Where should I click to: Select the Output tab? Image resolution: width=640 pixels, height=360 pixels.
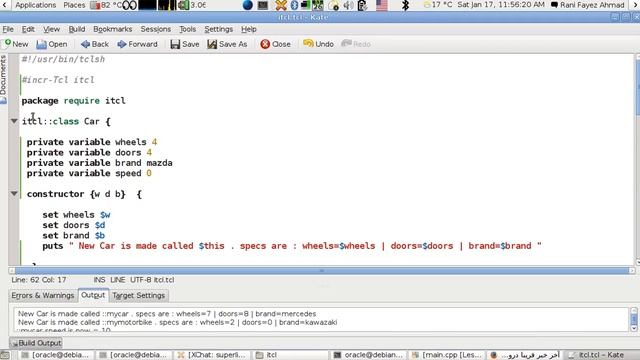click(x=93, y=295)
